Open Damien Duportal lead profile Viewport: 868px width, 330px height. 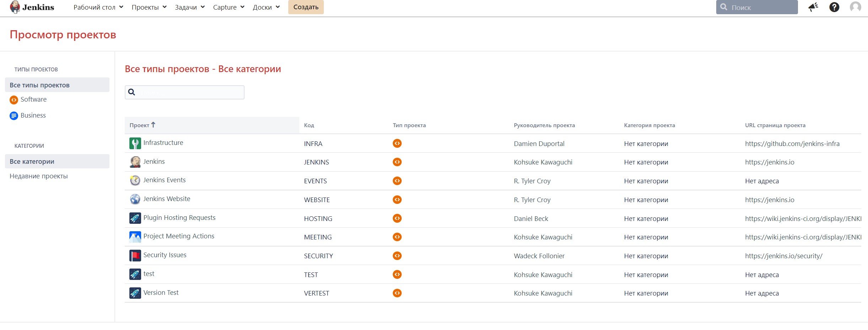[x=539, y=144]
